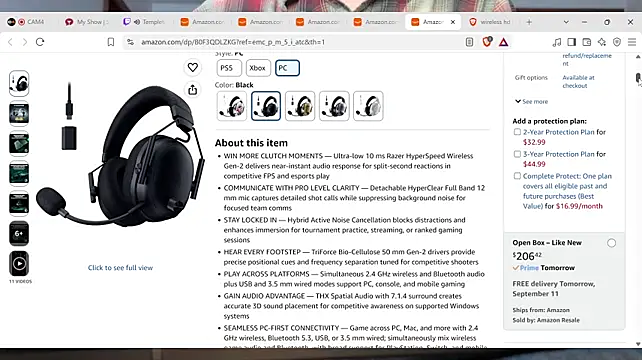Choose PC style option
Screen dimensions: 642x360
tap(287, 68)
